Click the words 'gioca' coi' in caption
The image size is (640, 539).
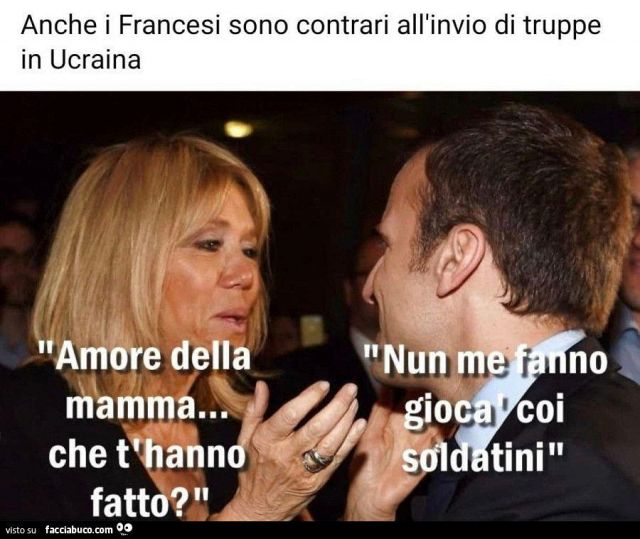(484, 409)
